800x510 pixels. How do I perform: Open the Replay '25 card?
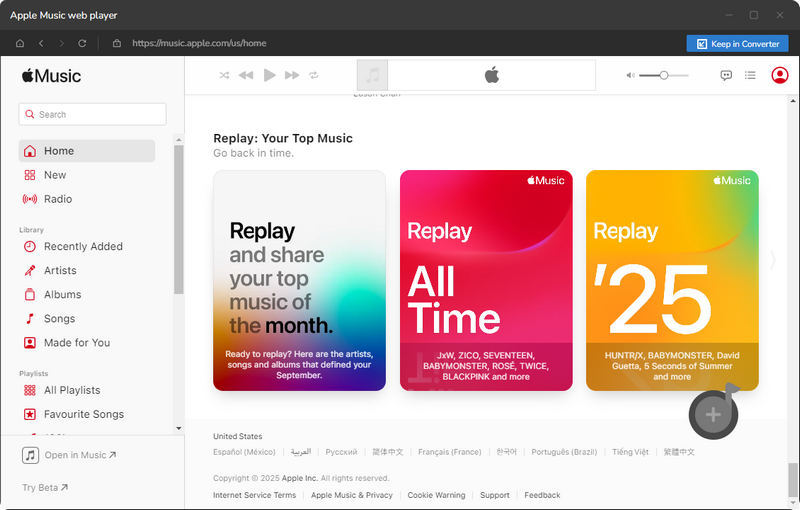click(x=672, y=280)
